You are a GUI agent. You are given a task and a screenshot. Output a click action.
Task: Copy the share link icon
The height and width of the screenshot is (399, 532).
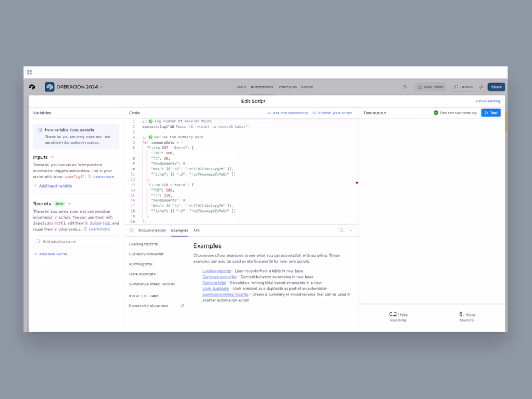coord(481,87)
